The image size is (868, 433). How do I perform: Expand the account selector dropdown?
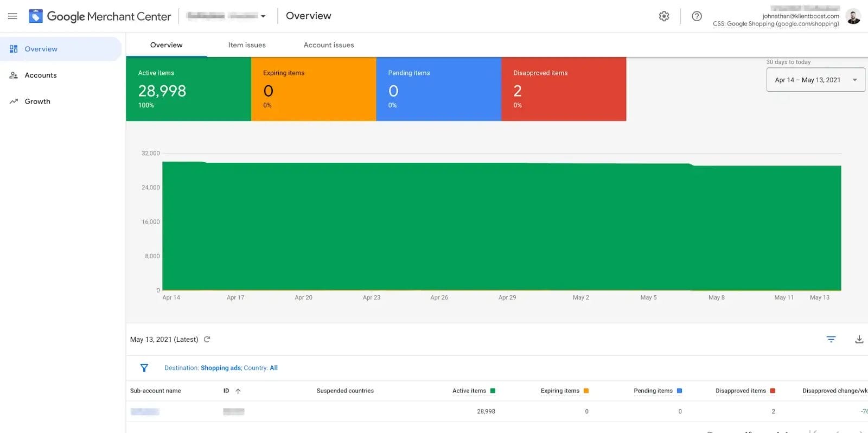click(x=263, y=16)
